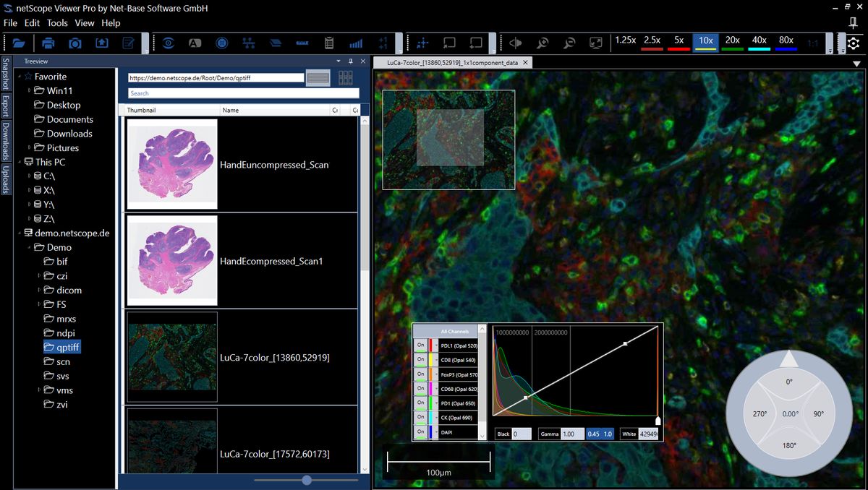Select the snapshot camera tool
The height and width of the screenshot is (490, 868).
[75, 43]
